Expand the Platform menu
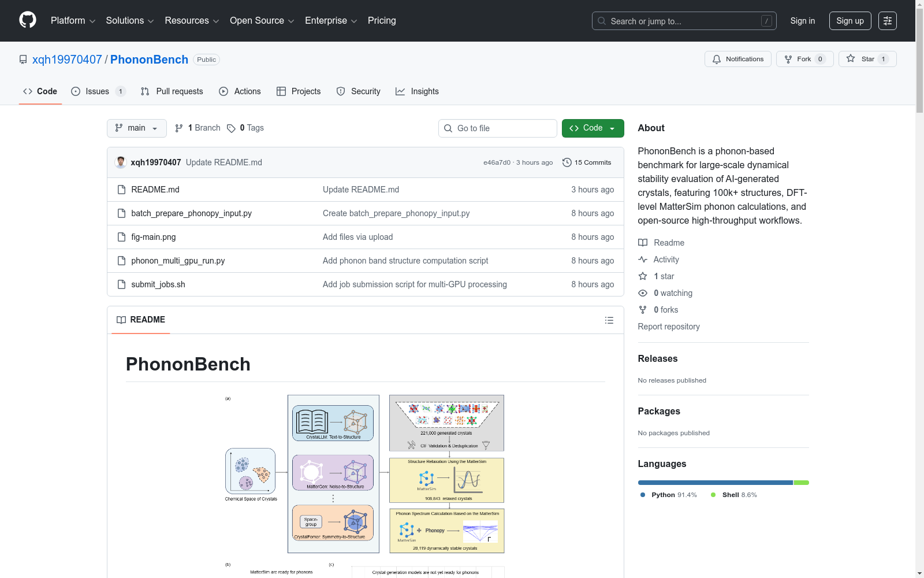The width and height of the screenshot is (924, 578). pos(73,21)
